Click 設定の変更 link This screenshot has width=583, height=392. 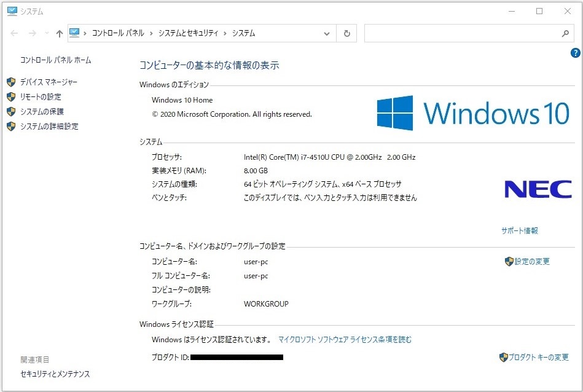point(532,262)
